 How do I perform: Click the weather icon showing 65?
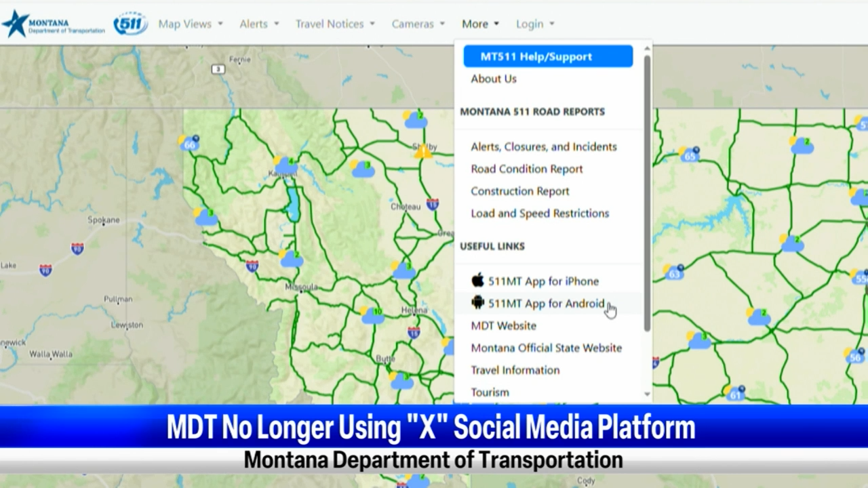click(x=689, y=154)
